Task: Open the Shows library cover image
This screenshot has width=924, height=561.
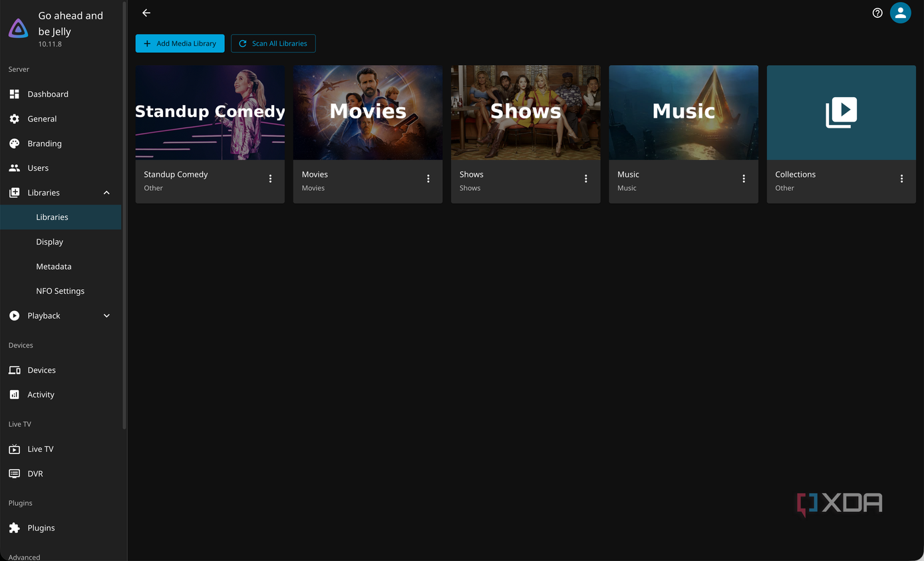Action: (x=526, y=112)
